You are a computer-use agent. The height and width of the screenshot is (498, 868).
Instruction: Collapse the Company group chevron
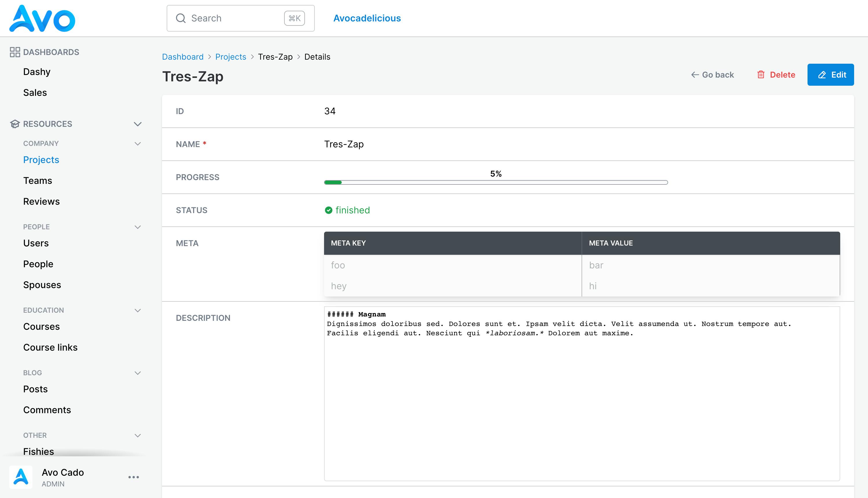click(138, 144)
